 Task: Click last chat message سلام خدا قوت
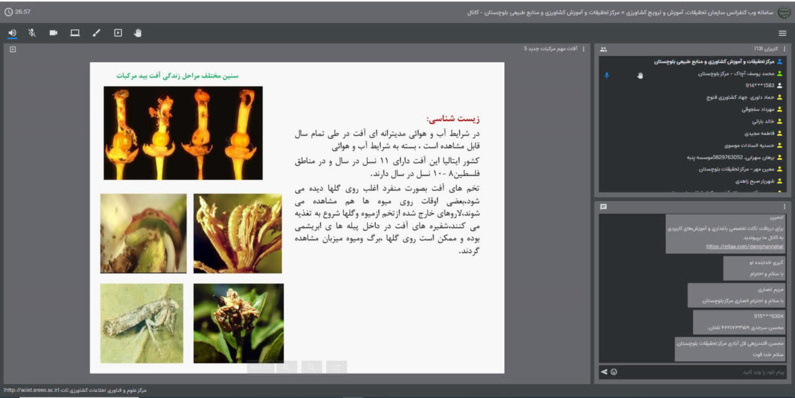(x=730, y=349)
